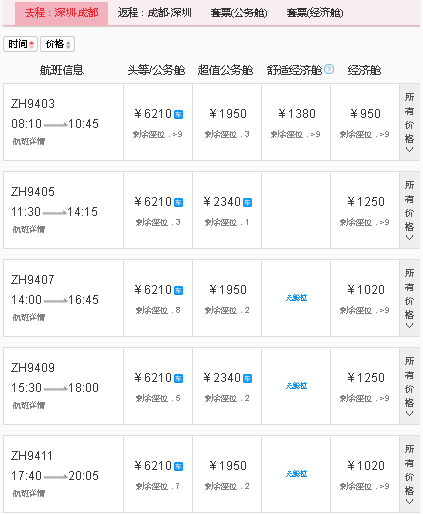
Task: Click blue icon beside ZH9407 ¥6210 fare
Action: [x=179, y=290]
